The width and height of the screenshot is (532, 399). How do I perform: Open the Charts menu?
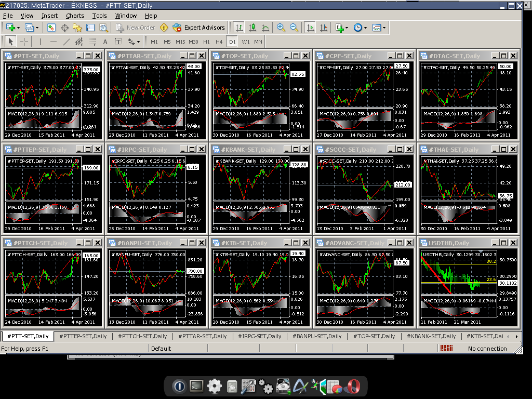pyautogui.click(x=75, y=16)
